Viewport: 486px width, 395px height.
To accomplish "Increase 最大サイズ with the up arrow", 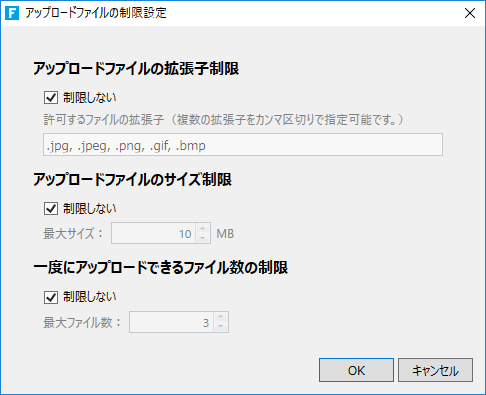I will click(203, 228).
